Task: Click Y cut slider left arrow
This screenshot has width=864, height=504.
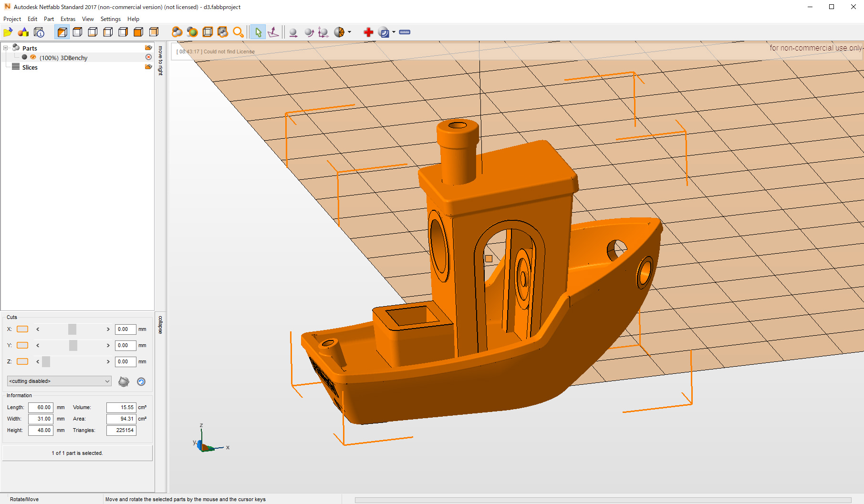Action: coord(38,345)
